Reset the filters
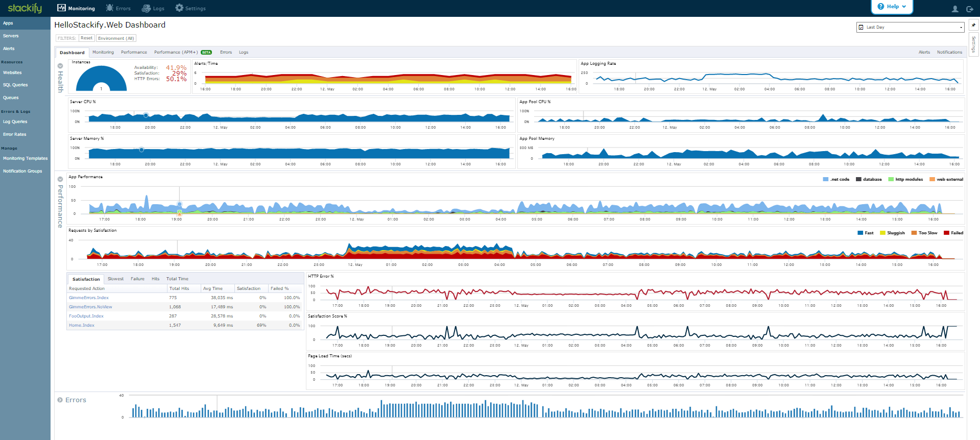The width and height of the screenshot is (980, 440). coord(87,38)
